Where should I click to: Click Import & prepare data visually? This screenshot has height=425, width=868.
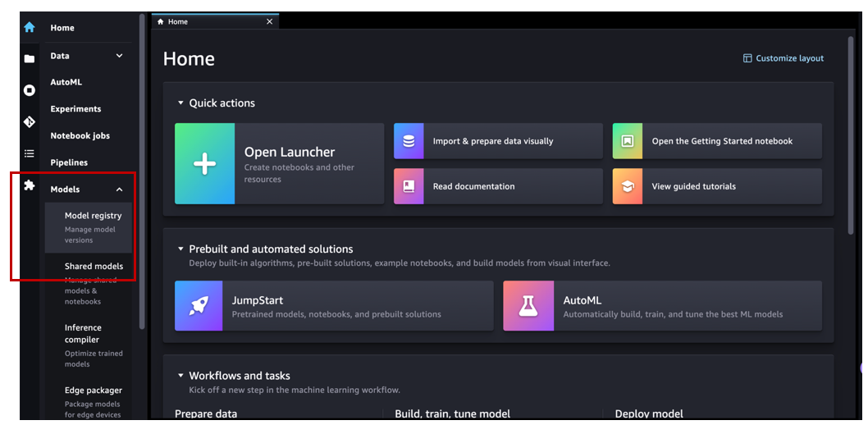click(x=498, y=141)
